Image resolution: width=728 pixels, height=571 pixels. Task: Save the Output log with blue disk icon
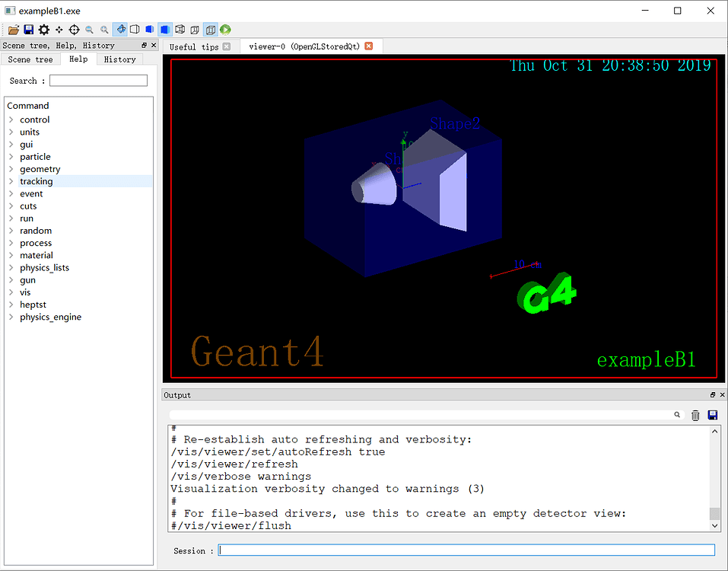point(712,415)
